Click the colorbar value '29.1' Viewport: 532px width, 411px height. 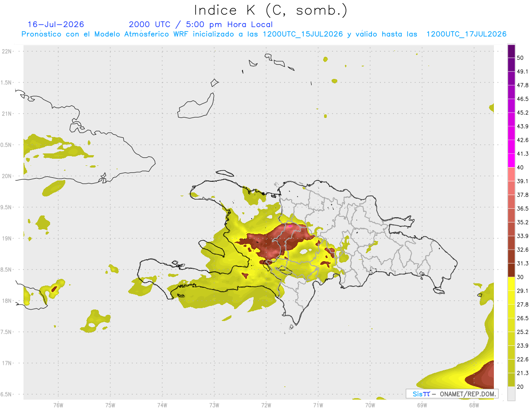tap(523, 291)
